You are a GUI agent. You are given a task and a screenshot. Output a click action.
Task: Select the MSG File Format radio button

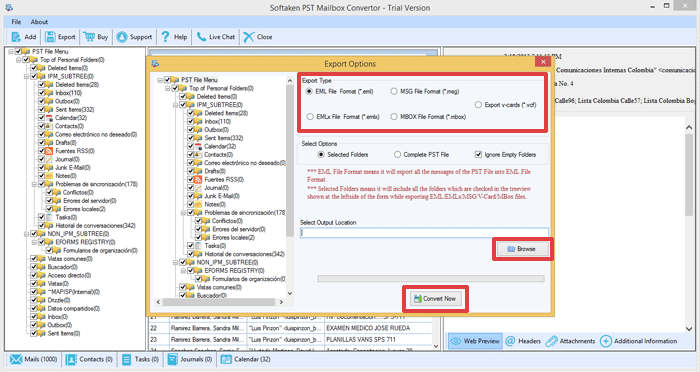tap(394, 92)
